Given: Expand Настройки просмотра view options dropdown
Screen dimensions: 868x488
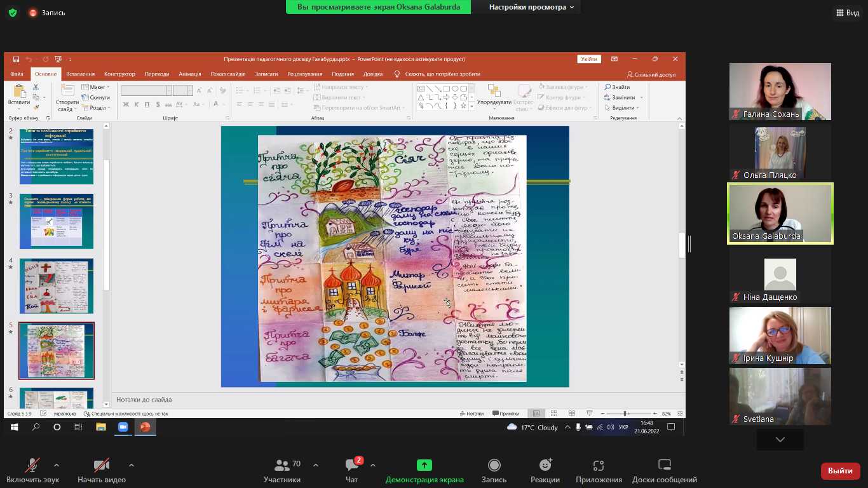Looking at the screenshot, I should [531, 7].
